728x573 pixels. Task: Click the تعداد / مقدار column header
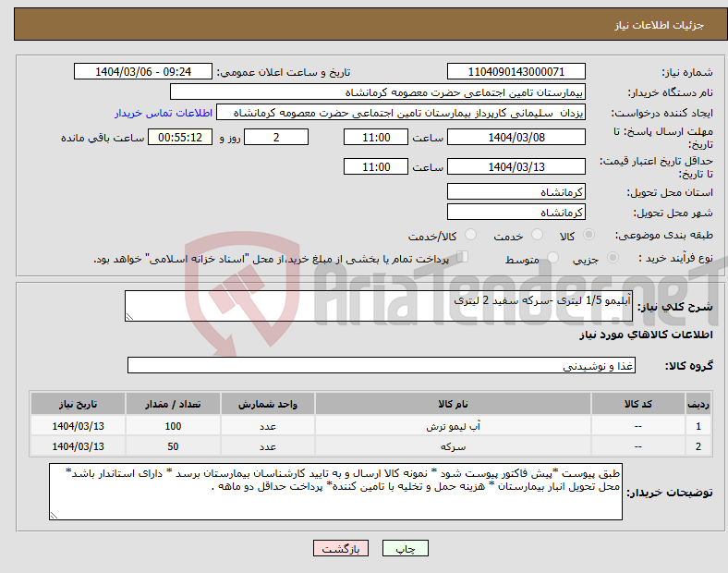(x=173, y=404)
